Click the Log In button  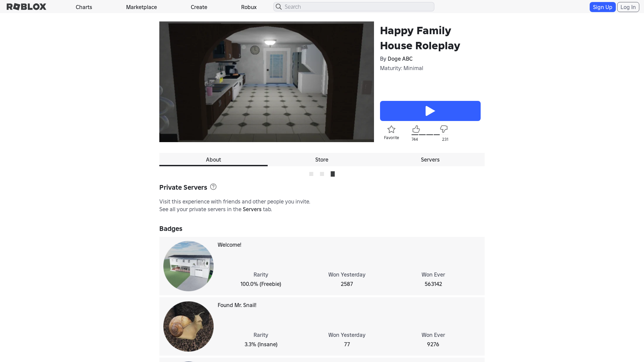coord(628,7)
